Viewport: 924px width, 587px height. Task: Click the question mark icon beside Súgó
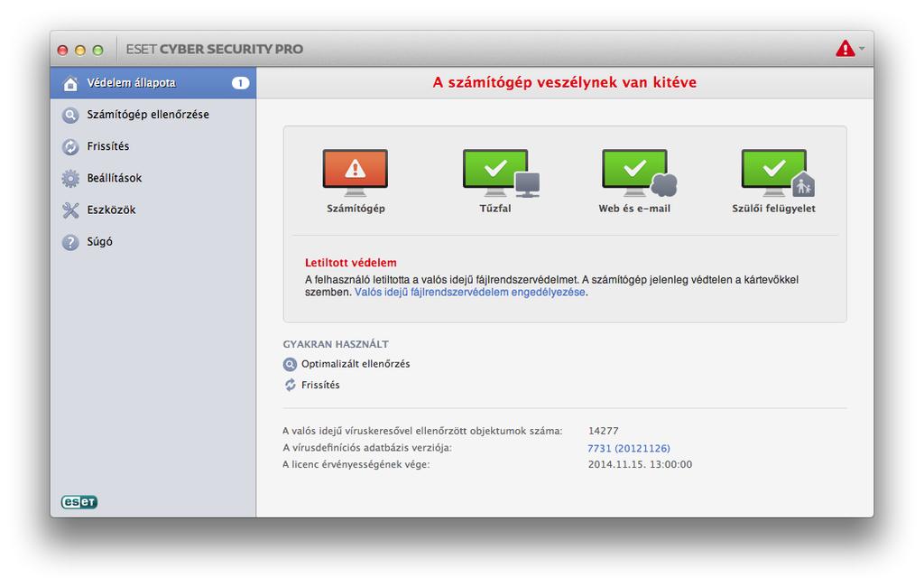coord(70,242)
